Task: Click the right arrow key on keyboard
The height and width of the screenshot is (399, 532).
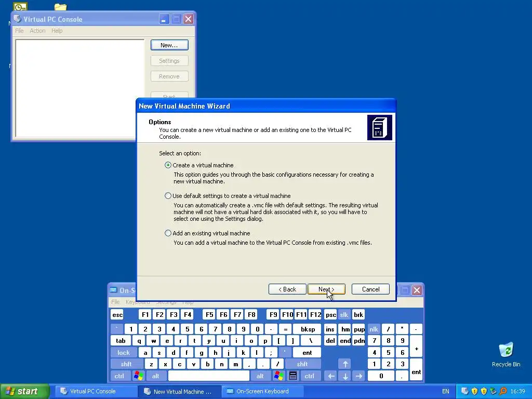Action: (x=359, y=376)
